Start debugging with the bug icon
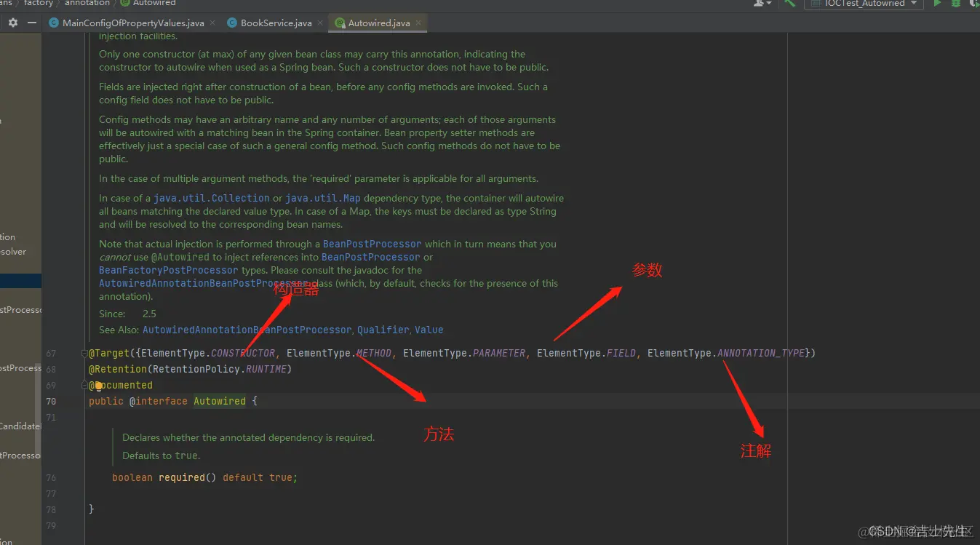 (x=956, y=3)
